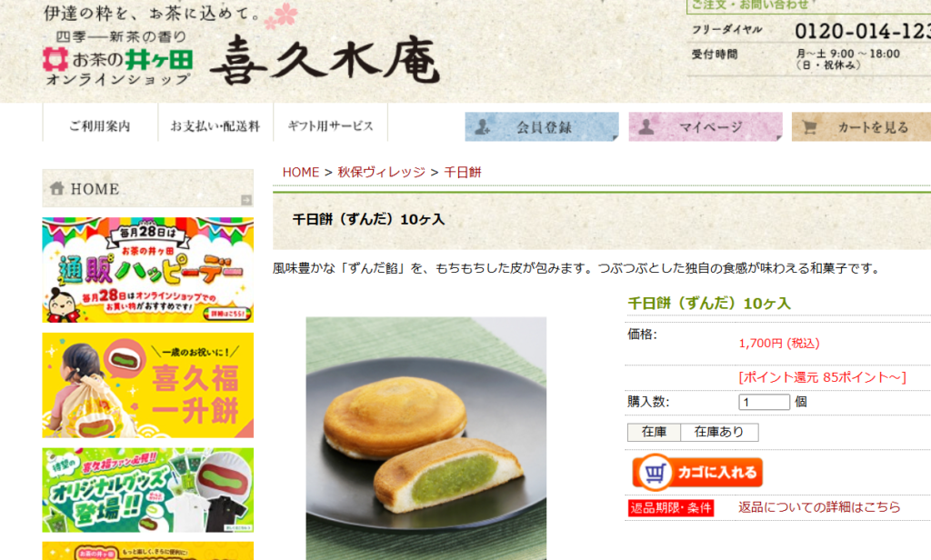The image size is (931, 560).
Task: Open the お支払い・配送料 menu item
Action: (x=215, y=125)
